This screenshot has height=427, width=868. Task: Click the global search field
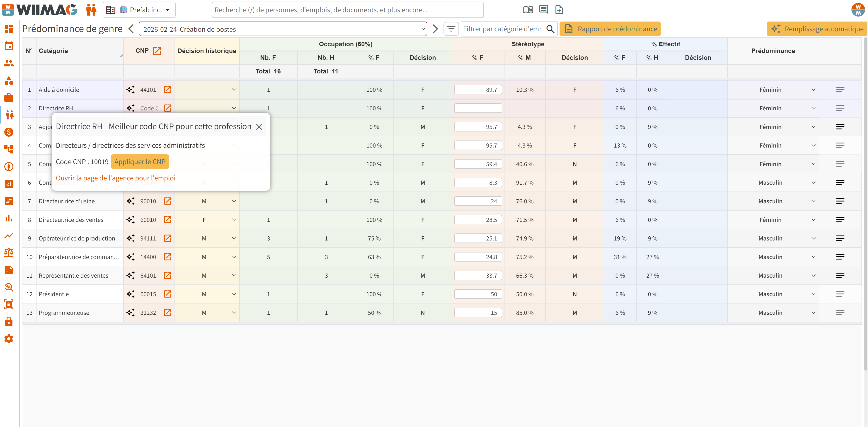tap(347, 10)
